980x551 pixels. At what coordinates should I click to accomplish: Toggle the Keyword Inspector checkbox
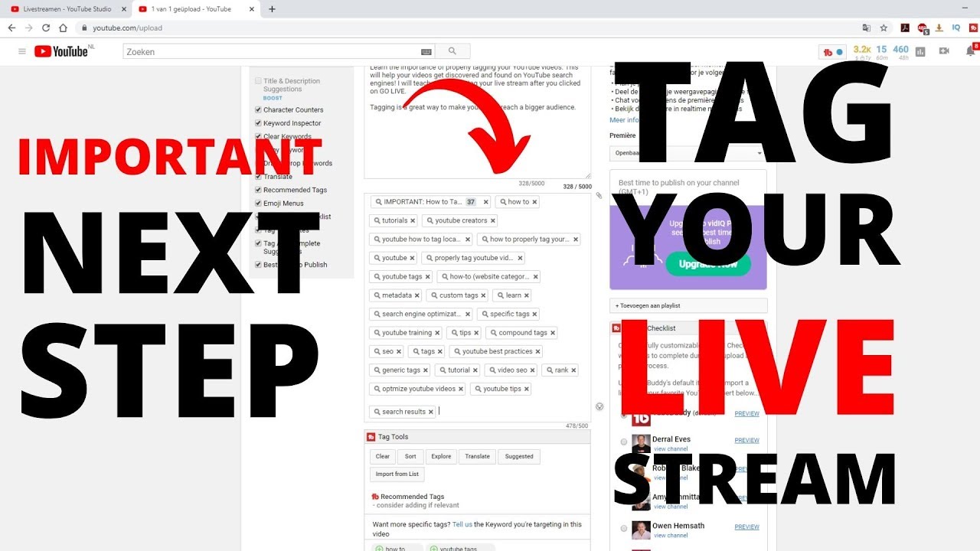pos(258,123)
